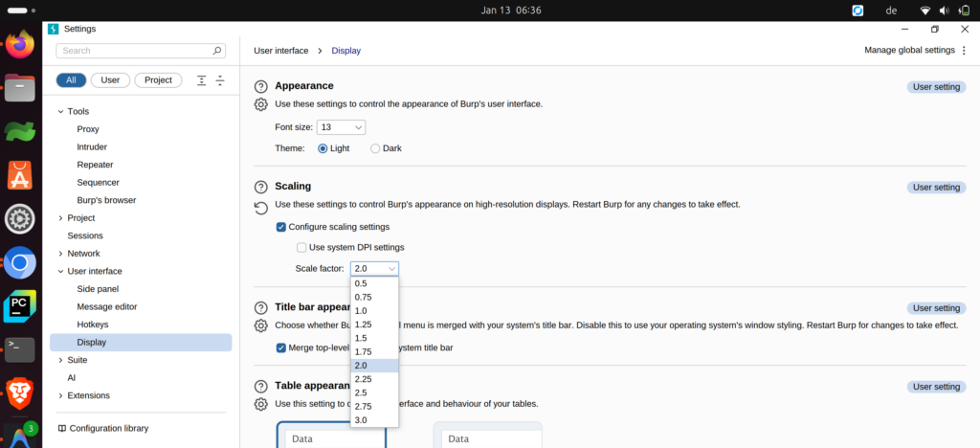980x448 pixels.
Task: Open Hotkeys settings in the sidebar
Action: coord(93,325)
